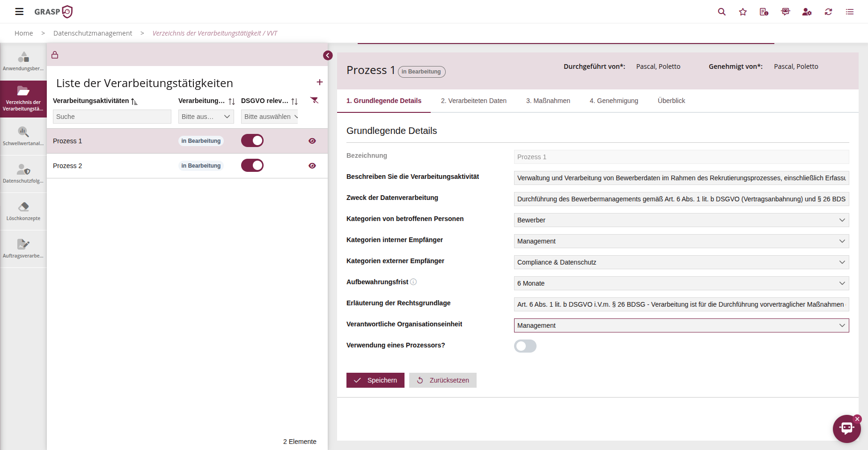The image size is (868, 450).
Task: Toggle DSGVO relevance for Prozess 1
Action: (252, 141)
